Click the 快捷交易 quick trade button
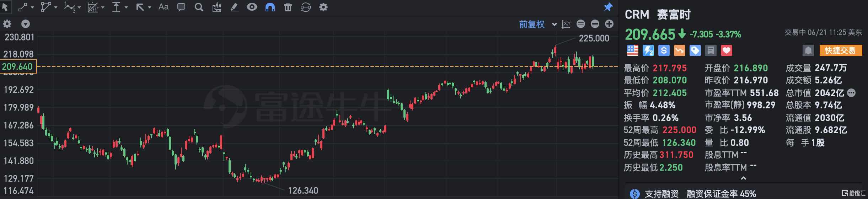868x199 pixels. 840,50
